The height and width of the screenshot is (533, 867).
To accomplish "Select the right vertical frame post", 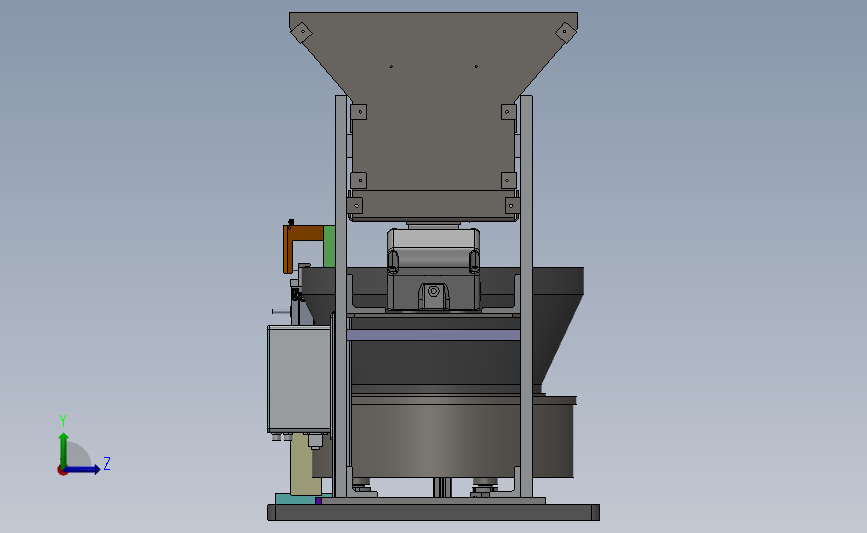I will tap(526, 296).
